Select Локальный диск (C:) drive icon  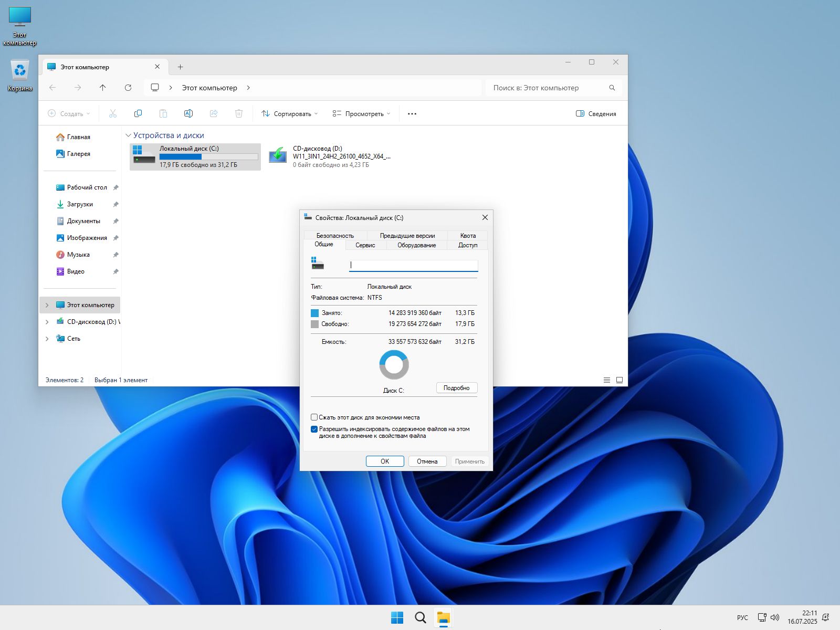click(x=144, y=156)
